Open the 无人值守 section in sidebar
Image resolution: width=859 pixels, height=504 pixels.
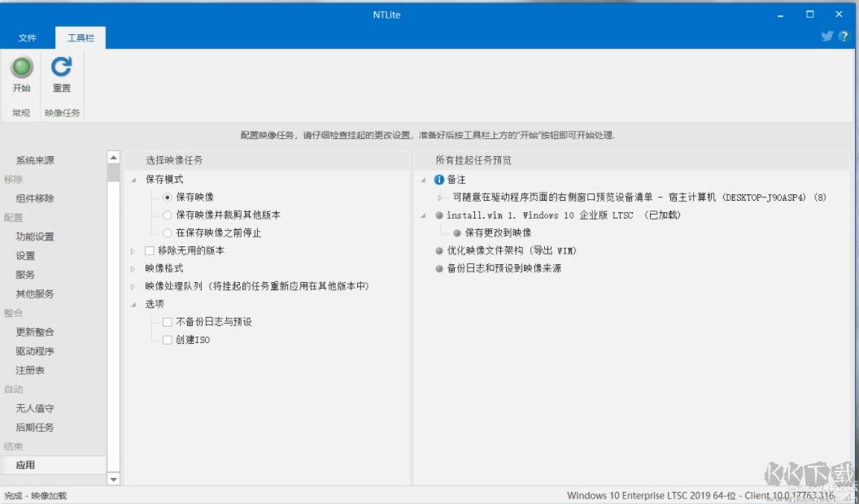(x=34, y=408)
